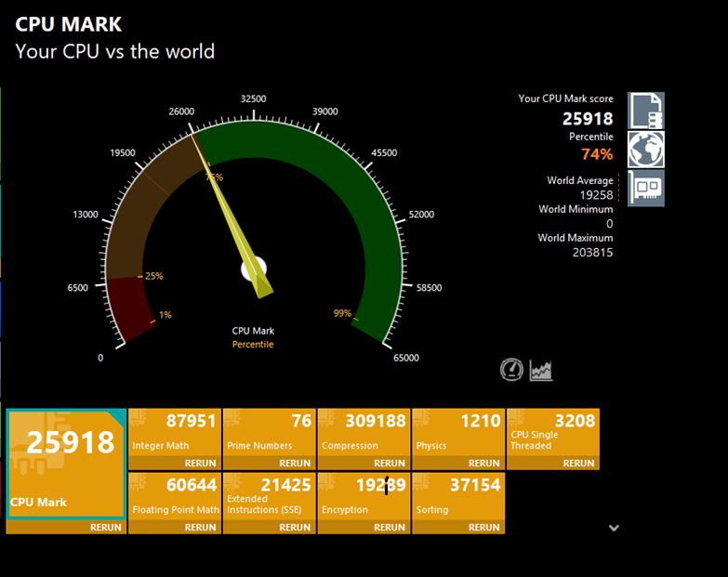
Task: Click the 65000 gauge scale label
Action: pos(406,358)
